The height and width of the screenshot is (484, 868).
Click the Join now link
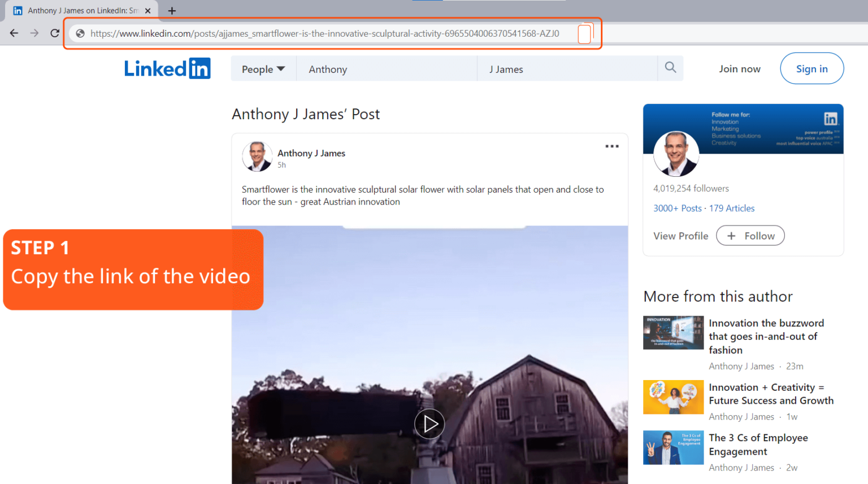tap(739, 68)
